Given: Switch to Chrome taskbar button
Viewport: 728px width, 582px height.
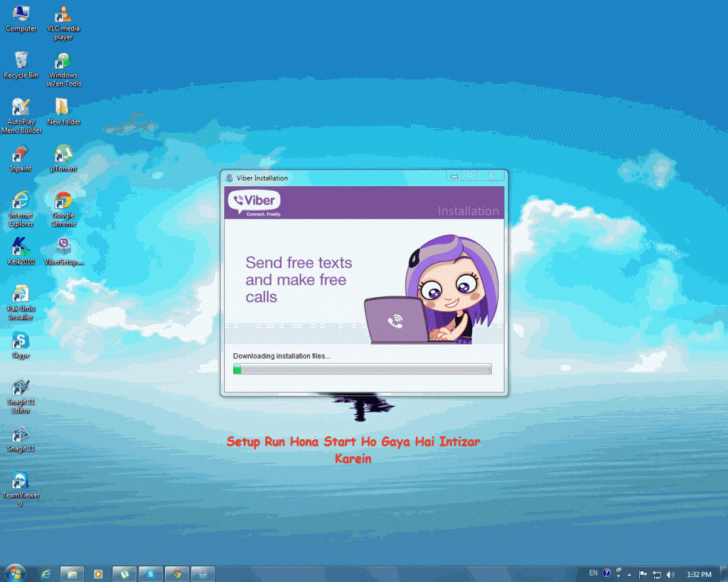Looking at the screenshot, I should (x=177, y=574).
